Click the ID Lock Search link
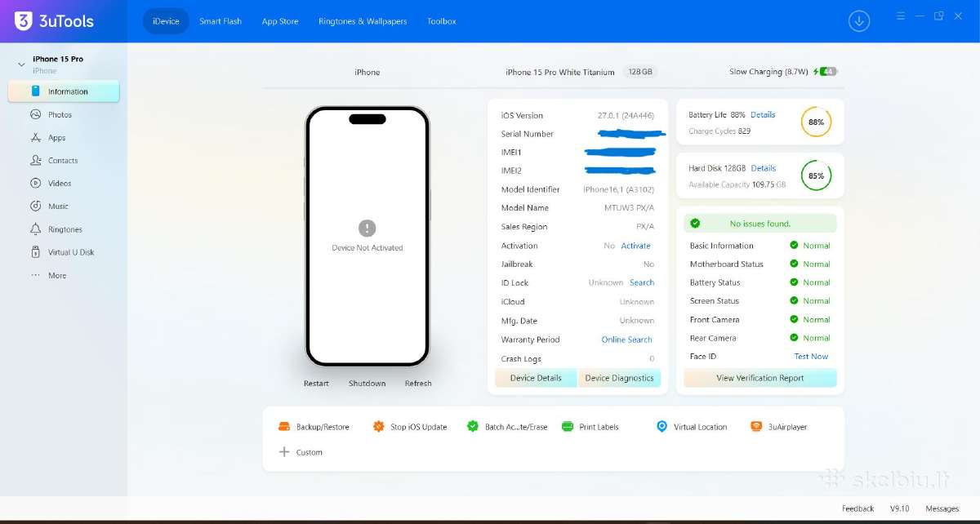Screen dimensions: 980x524 click(642, 282)
